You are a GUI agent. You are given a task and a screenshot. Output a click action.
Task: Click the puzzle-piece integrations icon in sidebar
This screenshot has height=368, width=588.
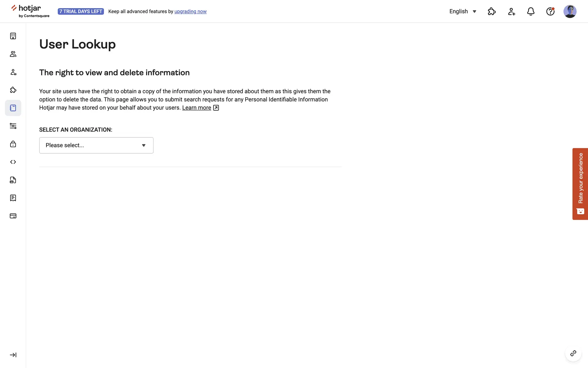(x=13, y=90)
